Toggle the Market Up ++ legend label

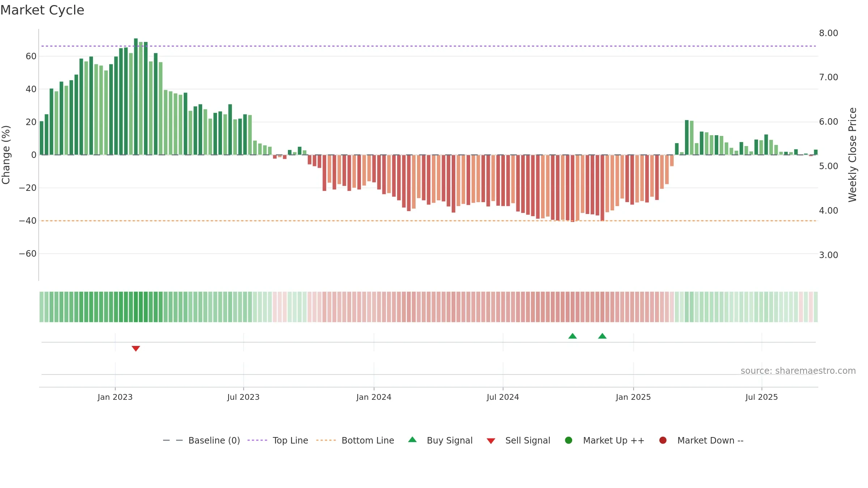[x=614, y=441]
